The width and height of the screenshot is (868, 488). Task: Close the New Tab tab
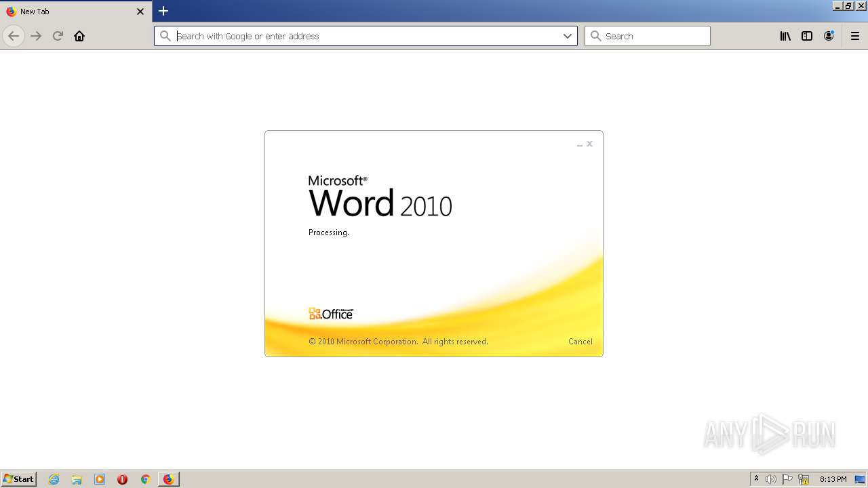tap(140, 12)
